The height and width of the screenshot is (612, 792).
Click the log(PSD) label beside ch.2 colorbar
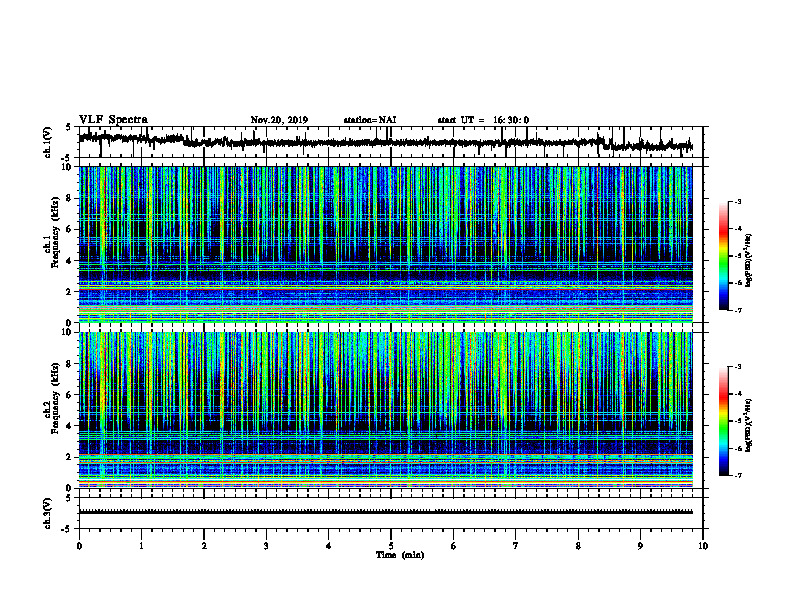tap(749, 424)
